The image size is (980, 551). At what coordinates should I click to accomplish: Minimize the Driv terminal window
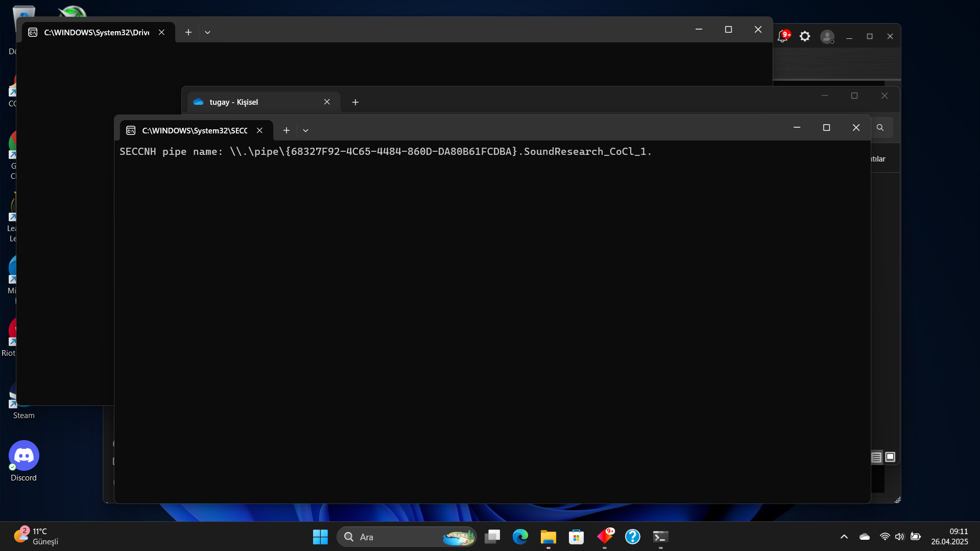pyautogui.click(x=699, y=30)
